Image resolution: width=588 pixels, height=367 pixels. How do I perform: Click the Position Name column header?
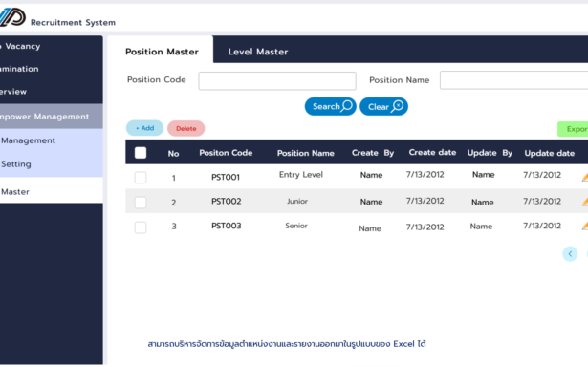tap(306, 153)
